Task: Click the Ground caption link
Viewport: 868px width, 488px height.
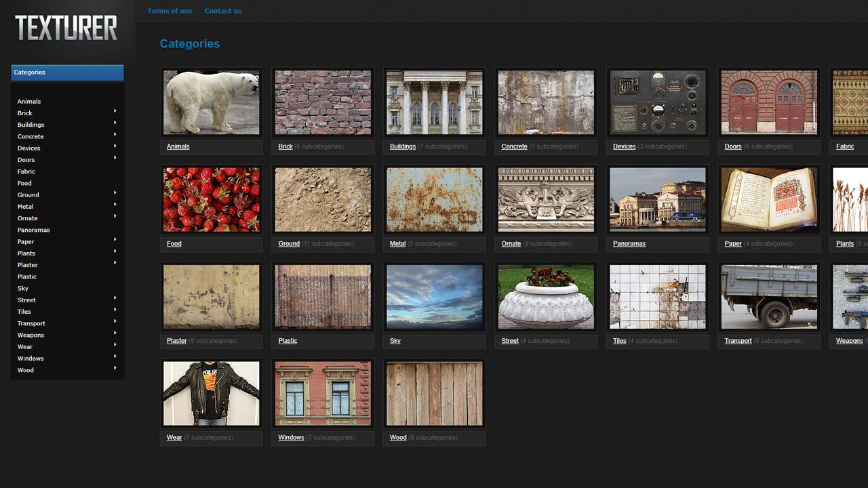Action: (x=289, y=244)
